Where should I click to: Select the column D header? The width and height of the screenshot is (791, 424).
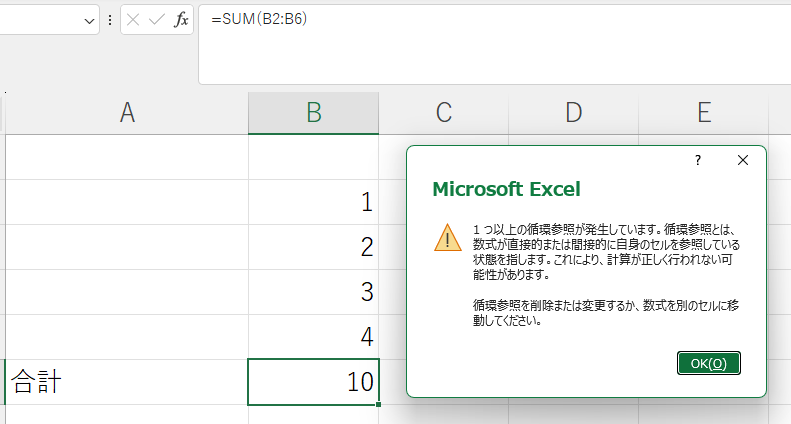574,113
